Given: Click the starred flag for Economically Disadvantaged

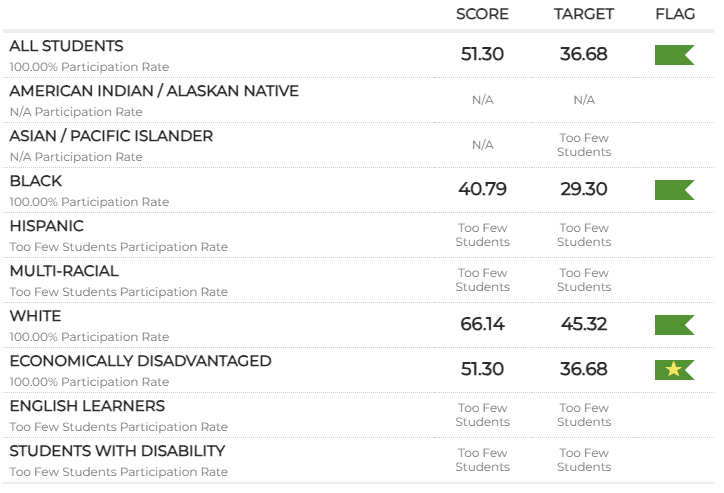Looking at the screenshot, I should pos(673,369).
